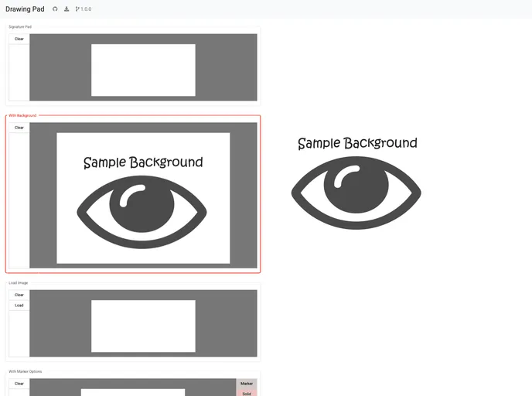The width and height of the screenshot is (532, 396).
Task: Click Sample Background text in right preview
Action: (x=357, y=143)
